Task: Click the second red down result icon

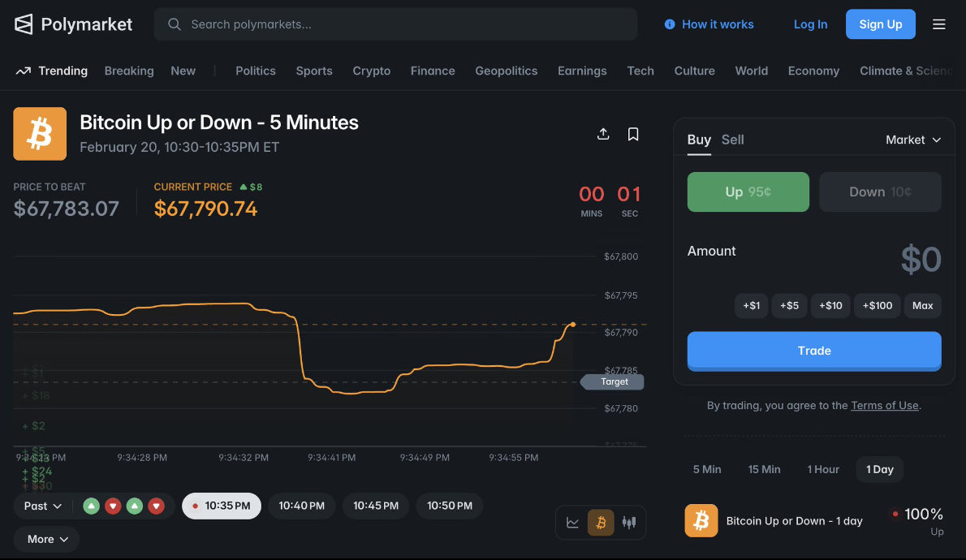Action: [x=157, y=506]
